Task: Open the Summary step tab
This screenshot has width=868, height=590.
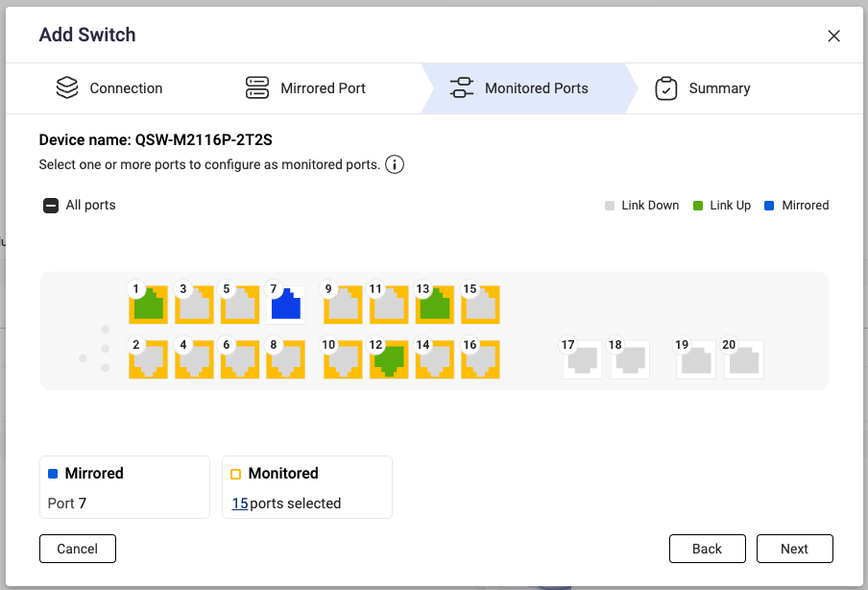Action: pyautogui.click(x=702, y=88)
